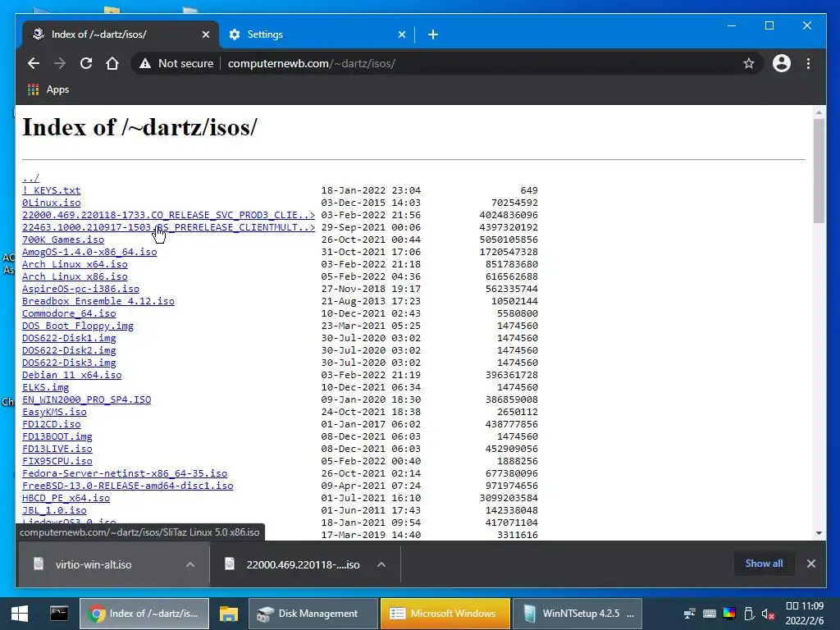The image size is (840, 630).
Task: Open FreeBSD-13.0-RELEASE-amd64-disc1.iso link
Action: (127, 486)
